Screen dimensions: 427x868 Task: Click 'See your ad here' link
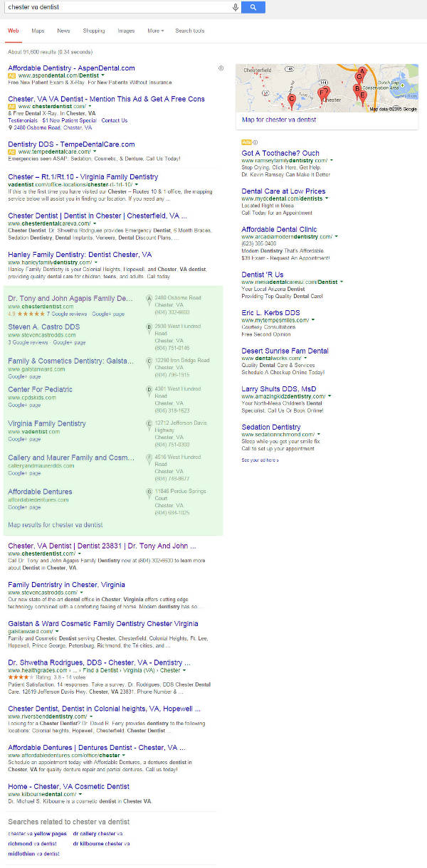pos(260,460)
